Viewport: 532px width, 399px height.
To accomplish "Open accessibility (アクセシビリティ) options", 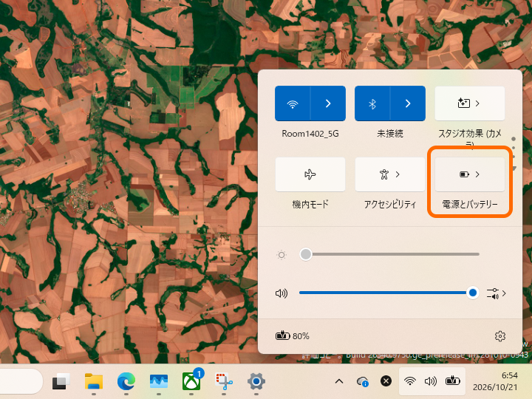I will tap(390, 174).
